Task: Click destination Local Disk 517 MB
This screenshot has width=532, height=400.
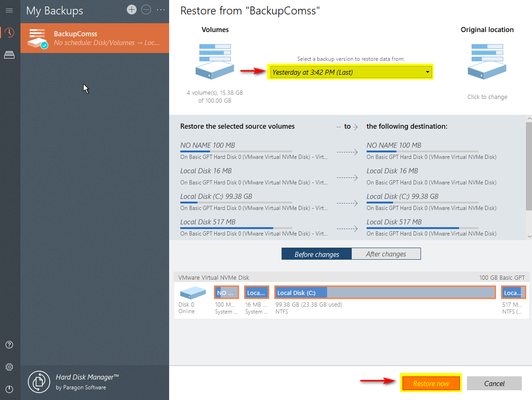Action: click(x=431, y=227)
